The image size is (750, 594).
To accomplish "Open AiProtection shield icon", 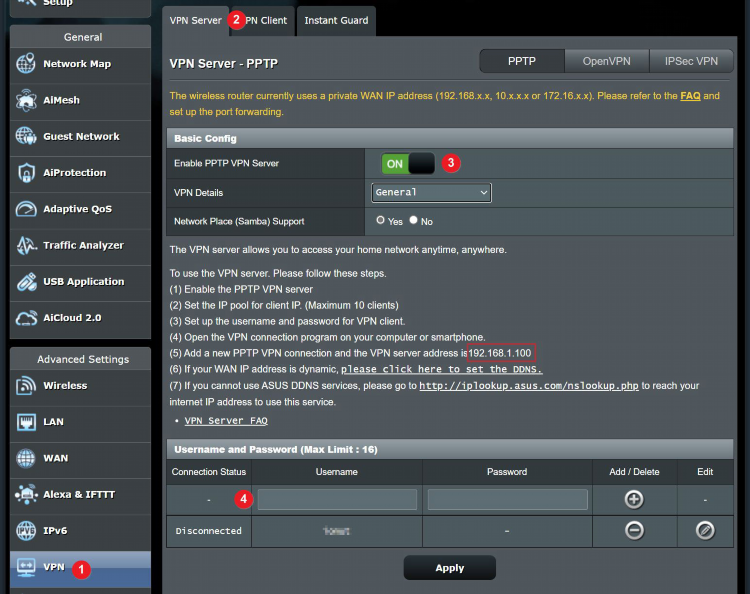I will (26, 173).
